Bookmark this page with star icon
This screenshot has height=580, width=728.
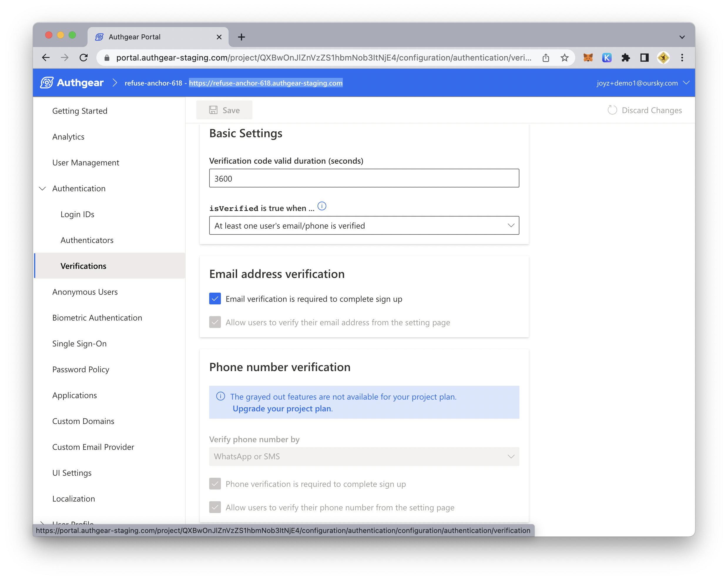pos(565,58)
